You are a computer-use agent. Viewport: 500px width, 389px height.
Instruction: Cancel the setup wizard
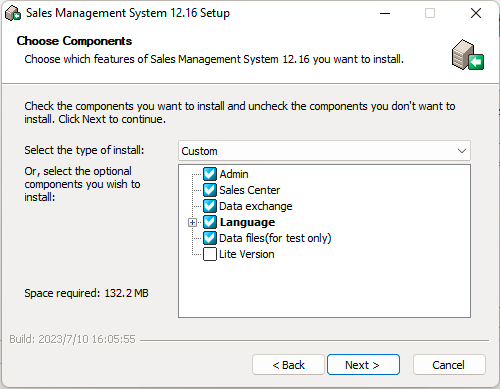[x=449, y=365]
